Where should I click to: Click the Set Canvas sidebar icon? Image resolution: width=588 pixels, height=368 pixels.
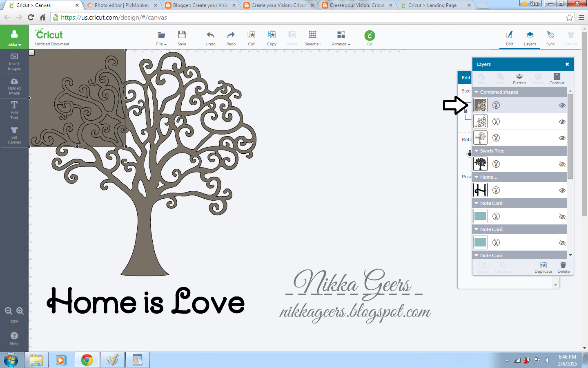(14, 135)
